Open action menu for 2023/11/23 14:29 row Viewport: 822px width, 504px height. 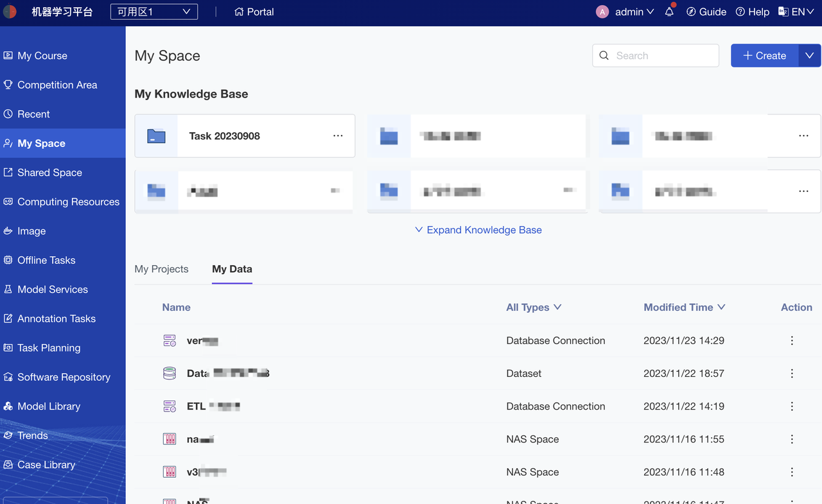(792, 341)
